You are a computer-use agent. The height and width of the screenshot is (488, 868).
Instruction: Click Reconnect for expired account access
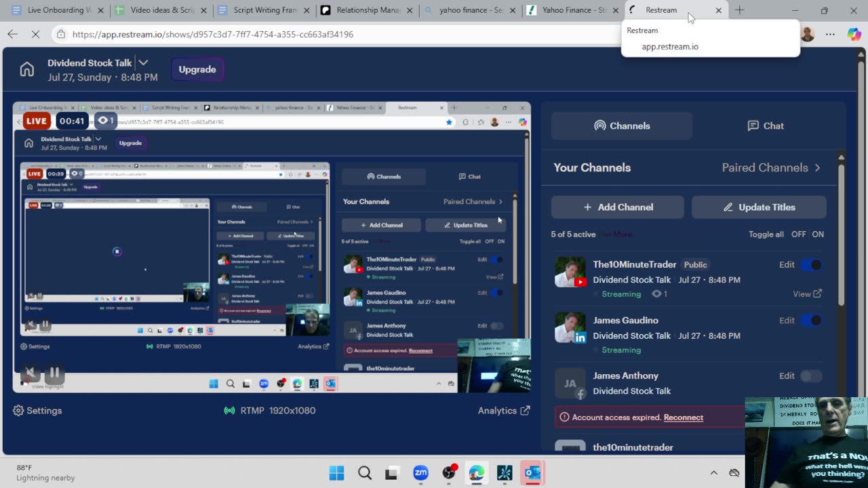coord(684,418)
